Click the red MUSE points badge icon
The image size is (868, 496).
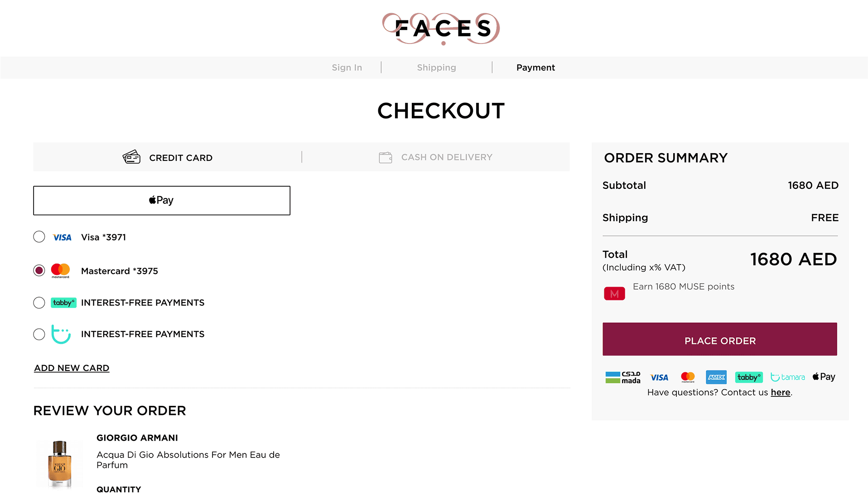[614, 294]
